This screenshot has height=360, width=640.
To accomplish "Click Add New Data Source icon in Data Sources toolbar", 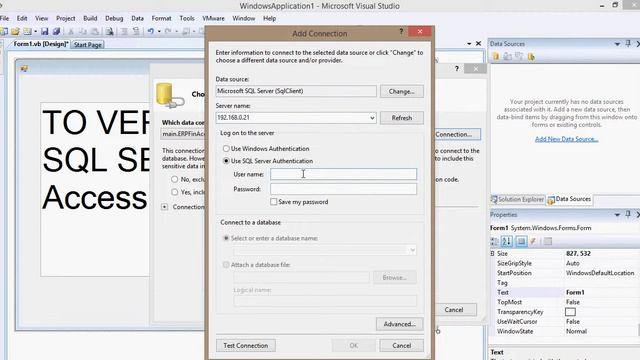I will click(x=496, y=57).
